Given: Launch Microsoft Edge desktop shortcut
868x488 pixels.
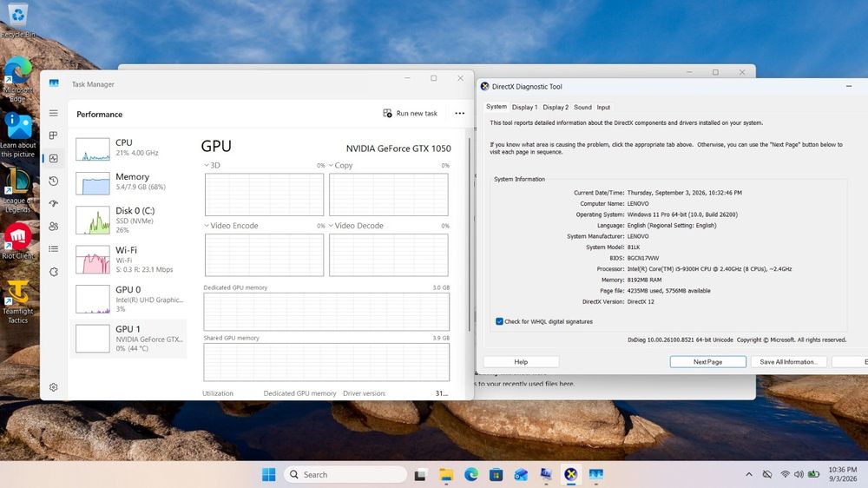Looking at the screenshot, I should [17, 79].
